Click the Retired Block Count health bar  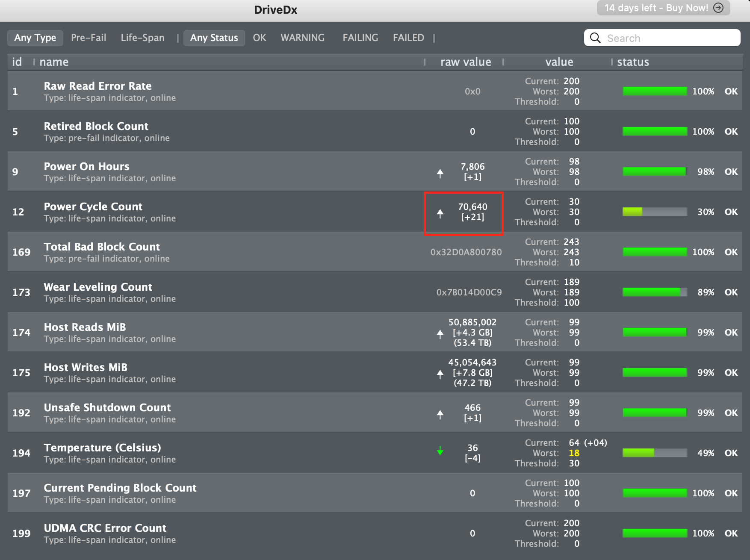point(655,131)
